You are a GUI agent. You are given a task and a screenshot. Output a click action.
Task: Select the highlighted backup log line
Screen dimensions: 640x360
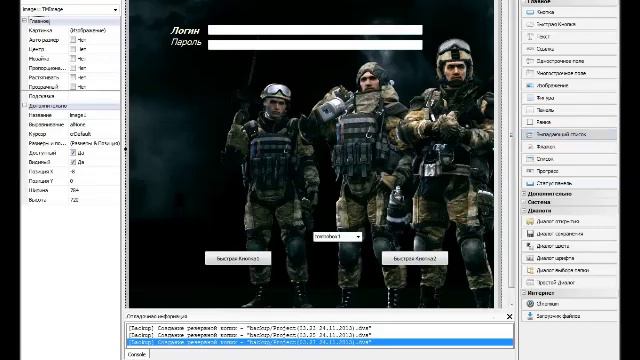click(320, 342)
